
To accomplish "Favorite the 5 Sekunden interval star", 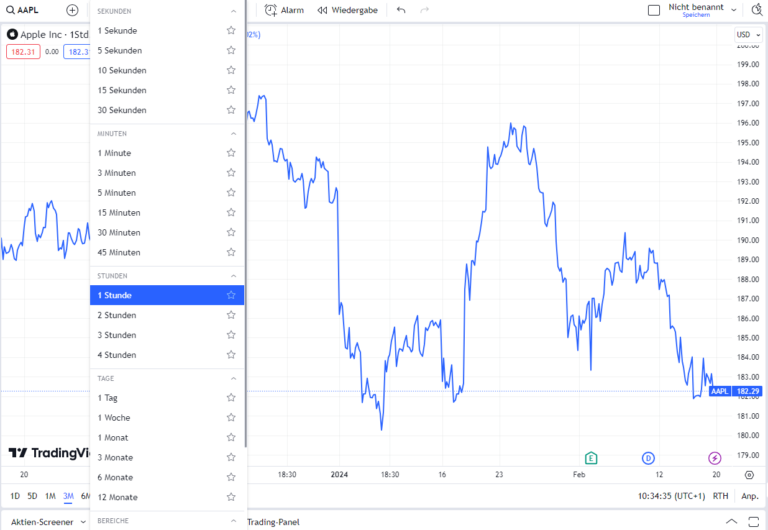I will [x=231, y=50].
